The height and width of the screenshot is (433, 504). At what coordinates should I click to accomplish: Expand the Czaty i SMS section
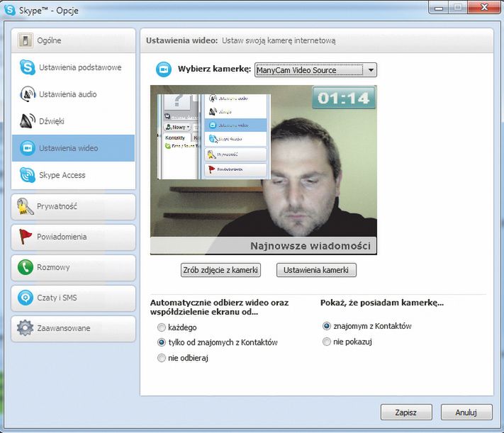pos(73,298)
